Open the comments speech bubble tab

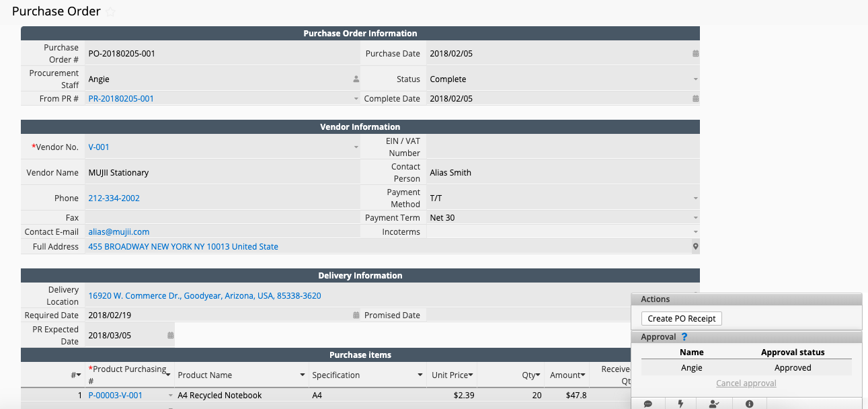(x=648, y=404)
